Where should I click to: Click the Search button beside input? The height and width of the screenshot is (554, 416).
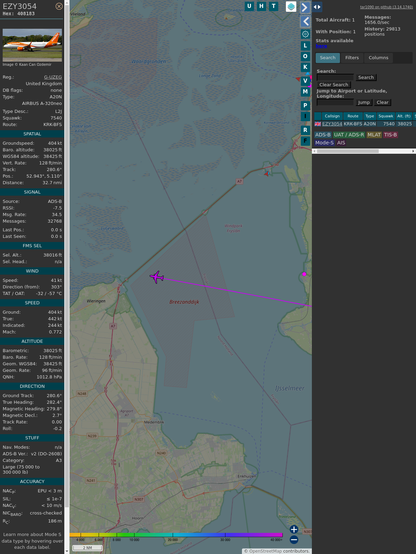(366, 77)
